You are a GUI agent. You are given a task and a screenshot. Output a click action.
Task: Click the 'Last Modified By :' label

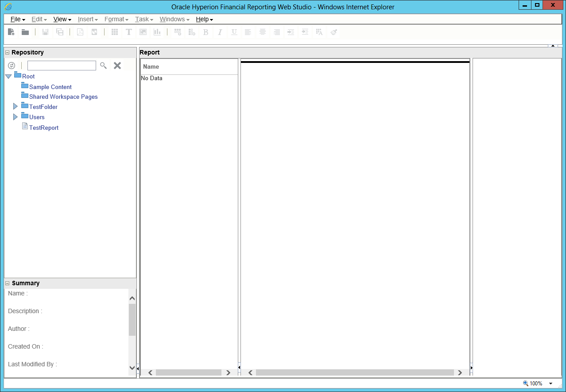pos(32,364)
